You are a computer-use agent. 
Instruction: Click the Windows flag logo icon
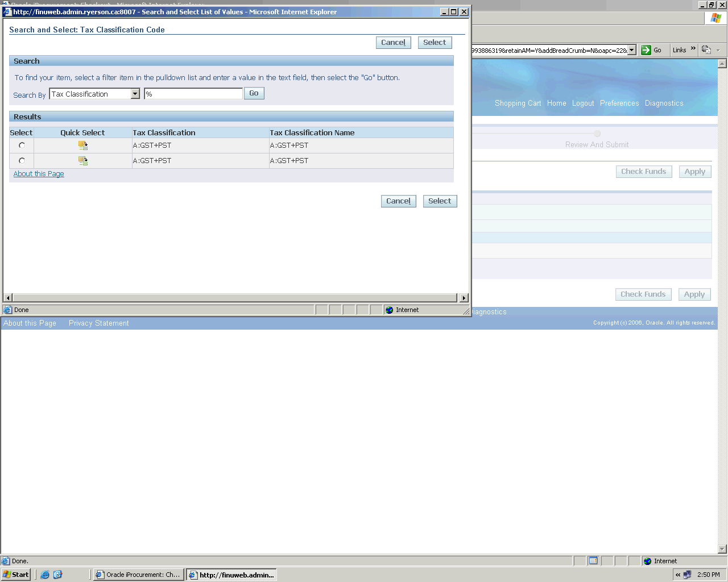point(715,18)
